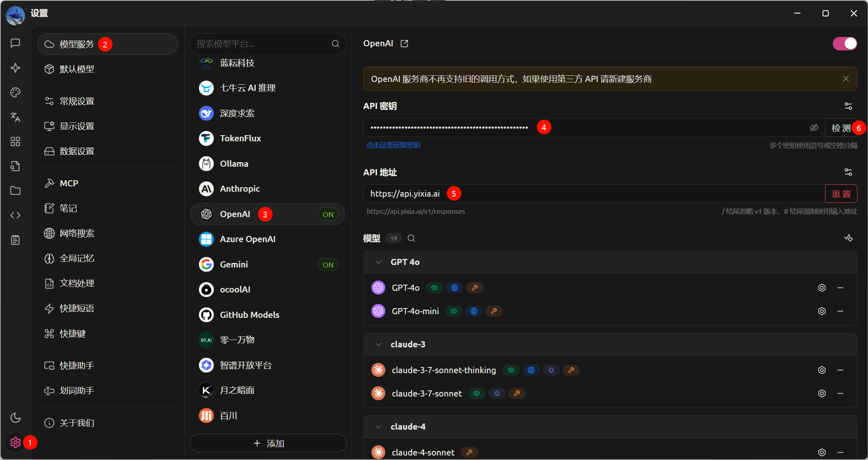Open settings for claude-3-7-sonnet-thinking
868x460 pixels.
point(822,370)
